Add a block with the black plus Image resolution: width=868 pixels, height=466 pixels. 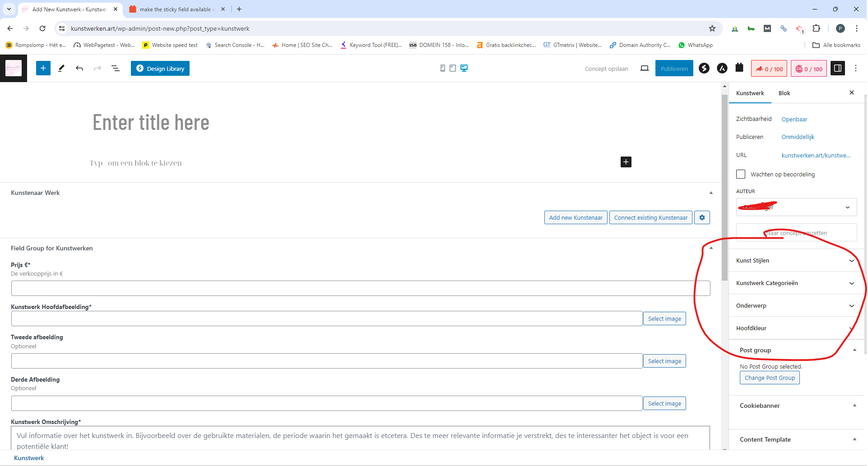tap(626, 162)
